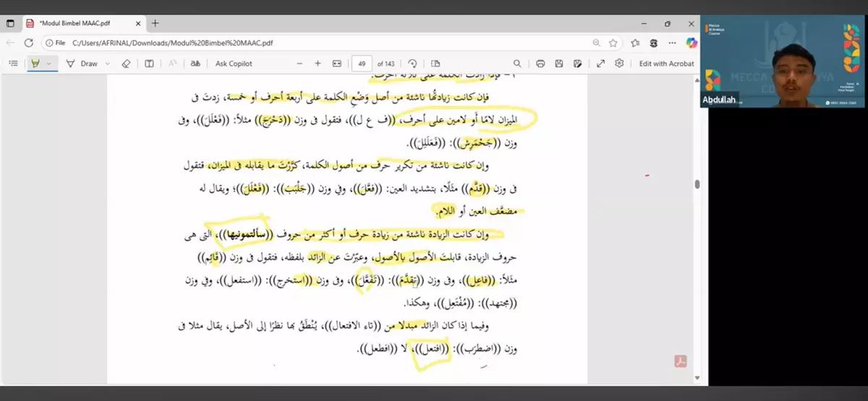Rotate the PDF page
868x401 pixels.
pyautogui.click(x=412, y=64)
